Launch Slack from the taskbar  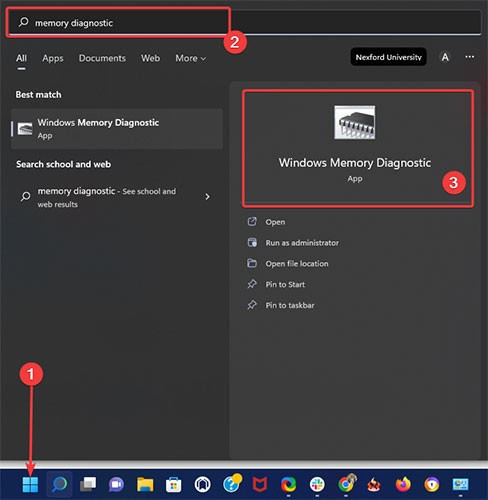(x=317, y=484)
